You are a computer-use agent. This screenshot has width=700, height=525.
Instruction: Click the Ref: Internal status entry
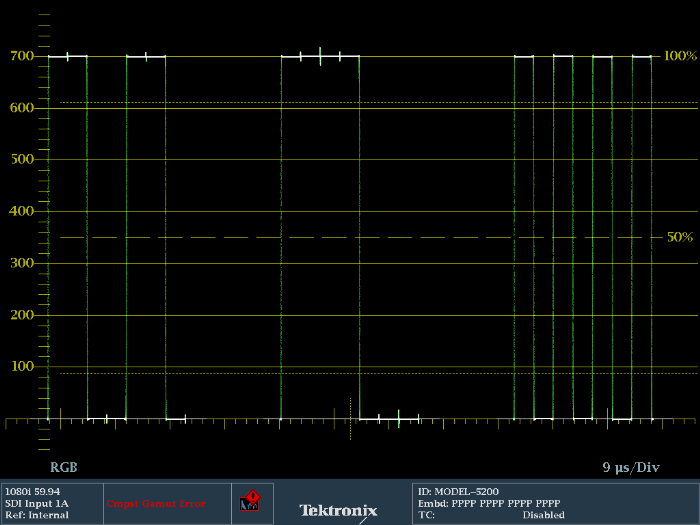coord(37,515)
